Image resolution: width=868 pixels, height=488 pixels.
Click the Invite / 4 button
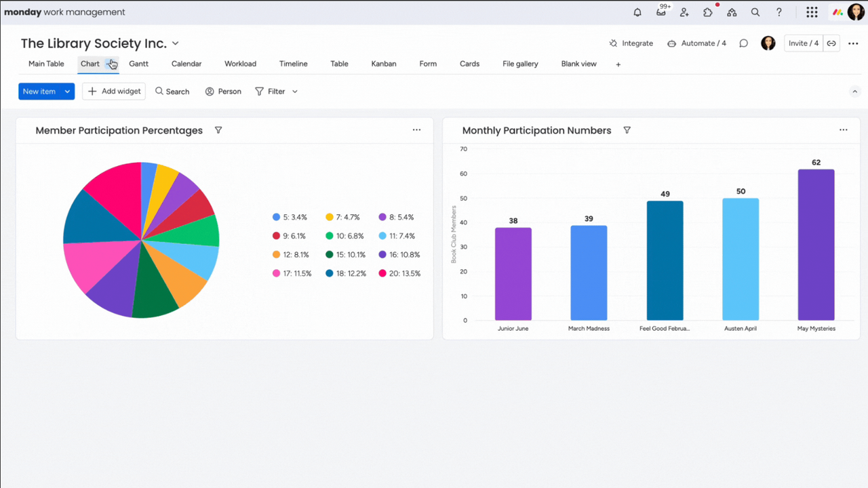tap(803, 43)
